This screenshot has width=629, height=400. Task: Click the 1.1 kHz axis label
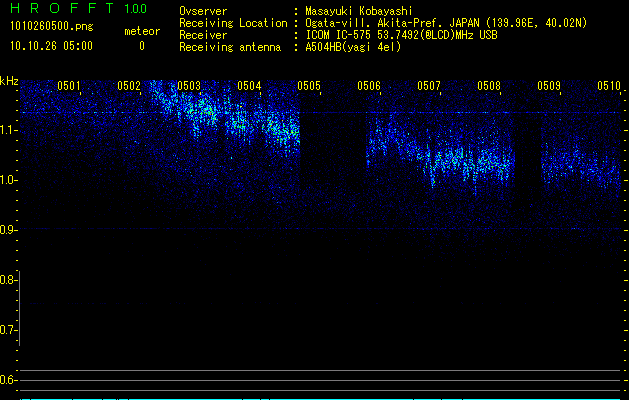7,130
